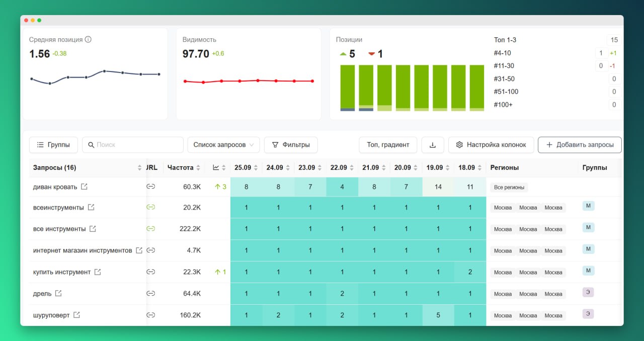Image resolution: width=644 pixels, height=341 pixels.
Task: Click the Регионы column header
Action: pos(505,168)
